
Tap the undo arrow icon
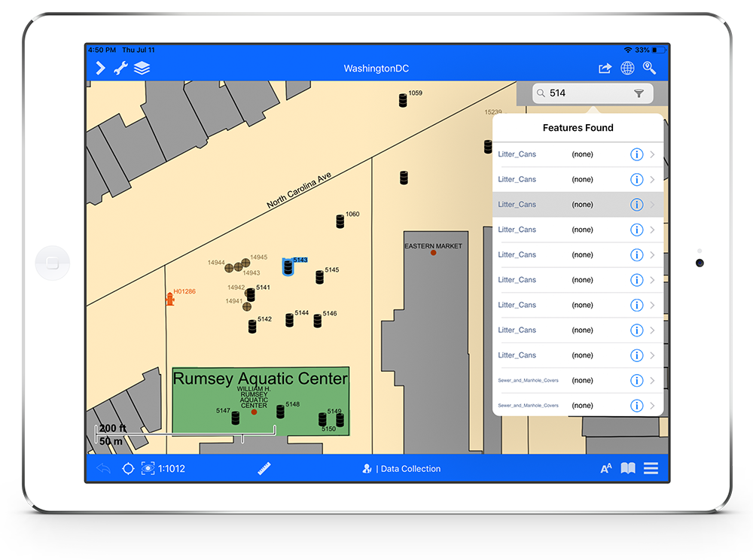tap(105, 468)
